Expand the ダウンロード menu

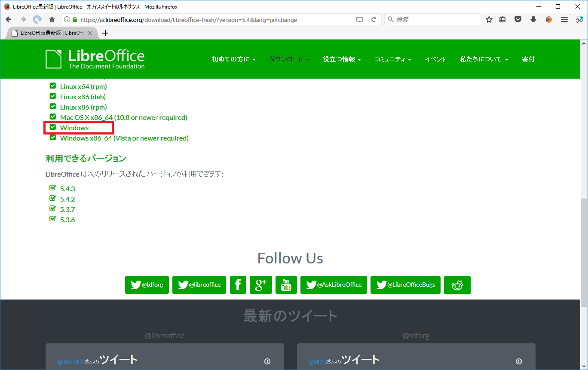tap(290, 59)
